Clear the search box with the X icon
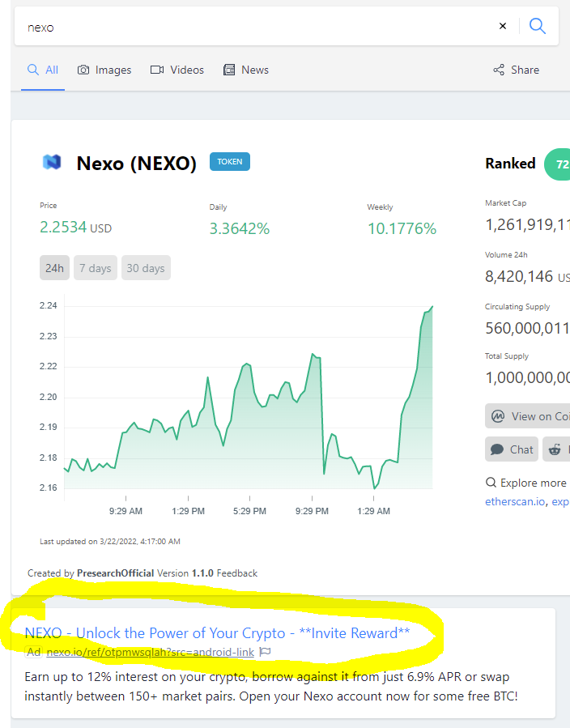Viewport: 570px width, 728px height. click(502, 26)
